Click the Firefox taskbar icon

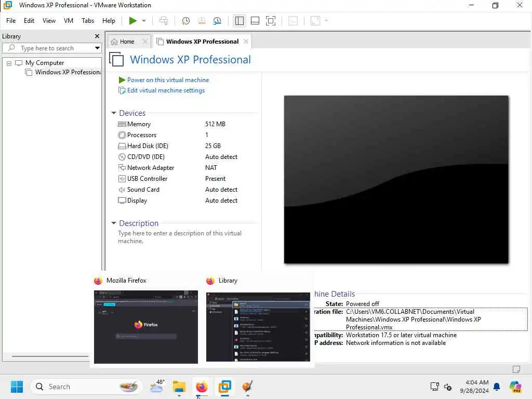[x=202, y=387]
